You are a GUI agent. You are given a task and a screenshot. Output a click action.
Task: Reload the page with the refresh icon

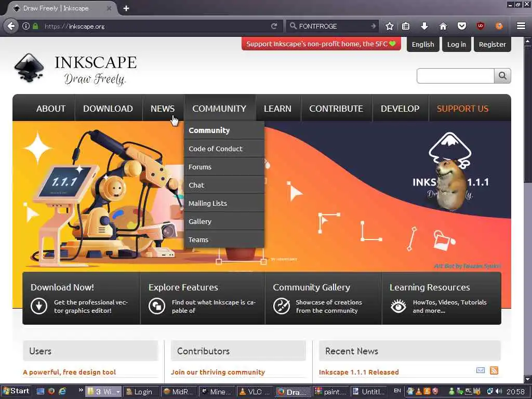[x=274, y=26]
